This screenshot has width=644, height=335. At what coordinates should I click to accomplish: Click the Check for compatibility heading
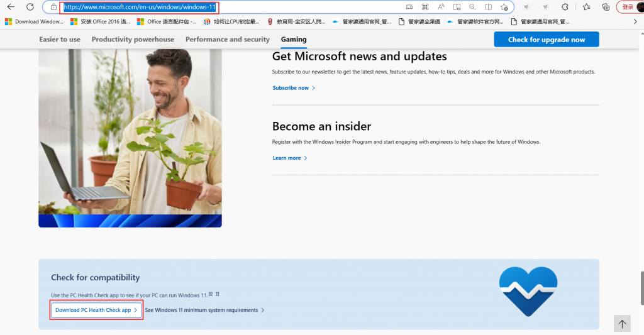(x=96, y=278)
